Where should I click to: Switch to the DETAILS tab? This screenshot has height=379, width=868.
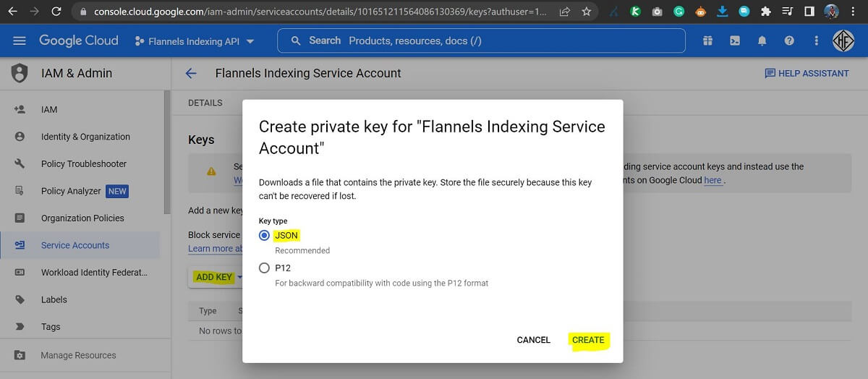(205, 103)
